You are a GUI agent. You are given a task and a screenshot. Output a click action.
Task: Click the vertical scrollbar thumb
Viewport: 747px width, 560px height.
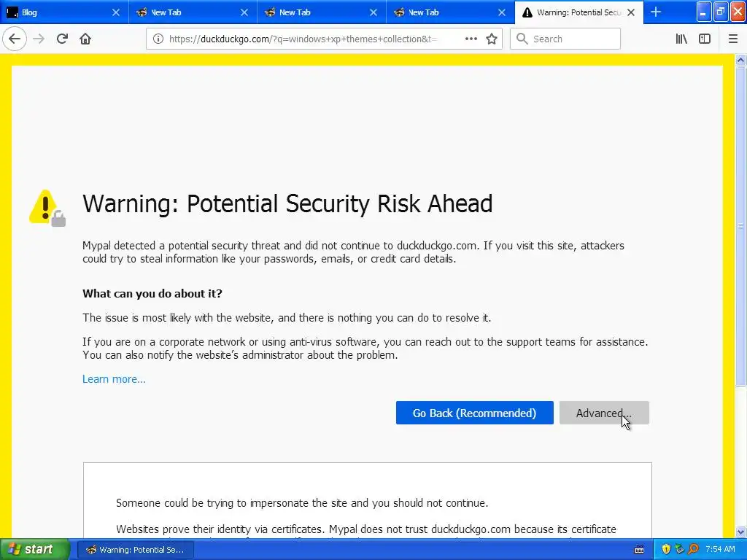740,226
